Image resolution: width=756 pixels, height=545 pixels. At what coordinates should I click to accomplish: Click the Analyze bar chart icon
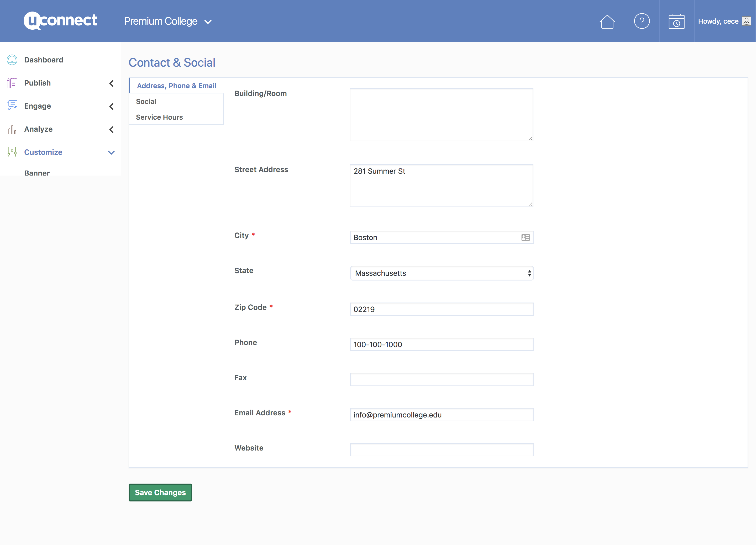[12, 129]
